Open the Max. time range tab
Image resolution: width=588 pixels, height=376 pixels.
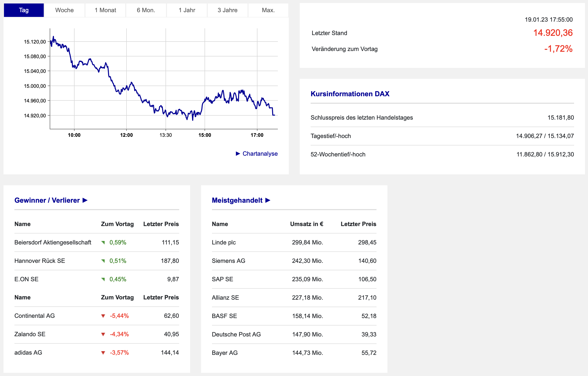click(268, 10)
